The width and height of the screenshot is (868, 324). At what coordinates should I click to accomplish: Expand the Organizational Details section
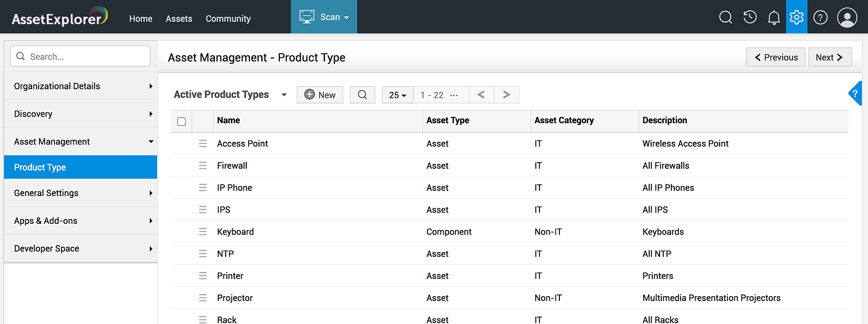(80, 86)
